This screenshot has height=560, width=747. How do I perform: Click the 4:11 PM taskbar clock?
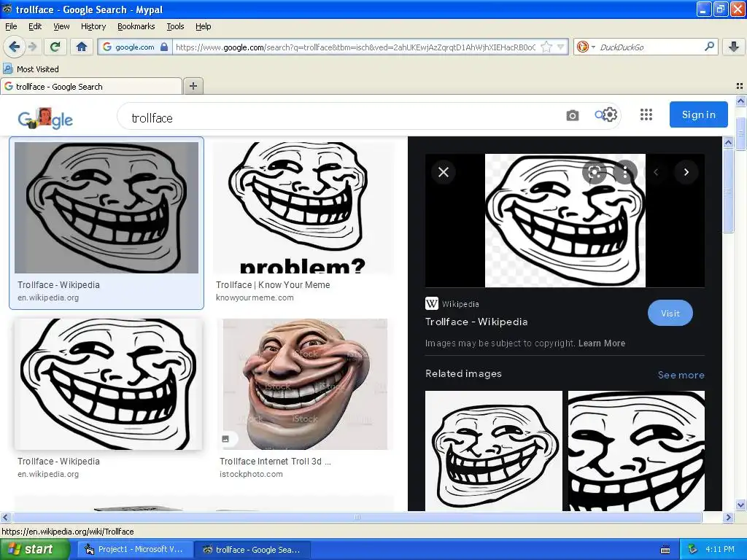720,549
